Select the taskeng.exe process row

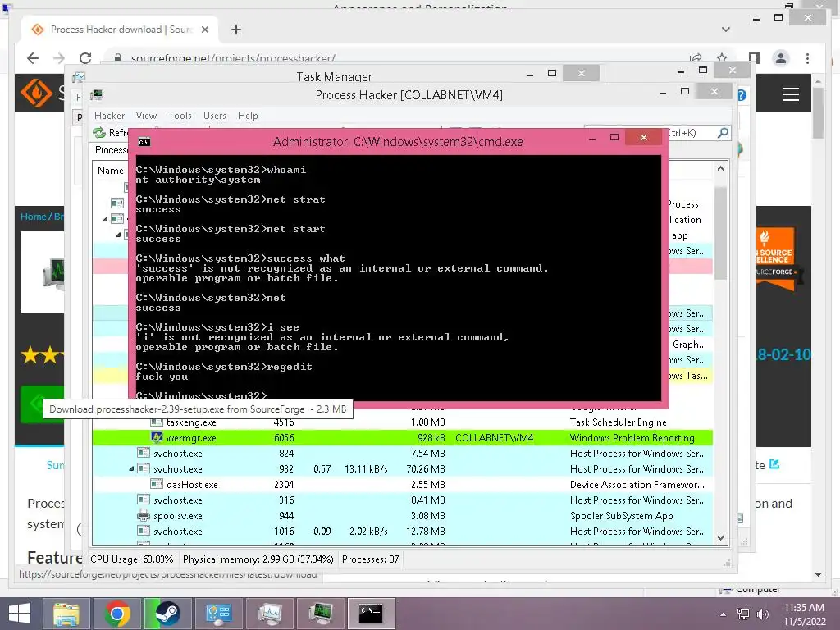[x=402, y=422]
